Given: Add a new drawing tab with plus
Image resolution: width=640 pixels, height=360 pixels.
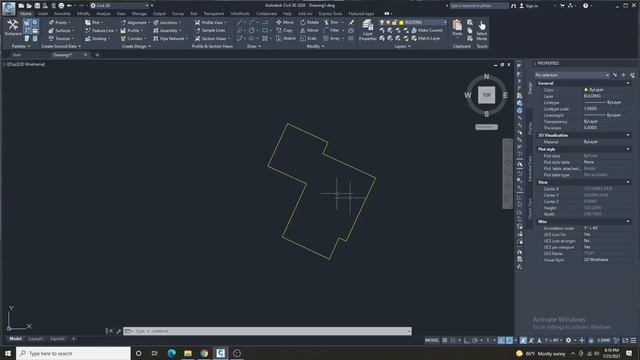Looking at the screenshot, I should pyautogui.click(x=97, y=55).
